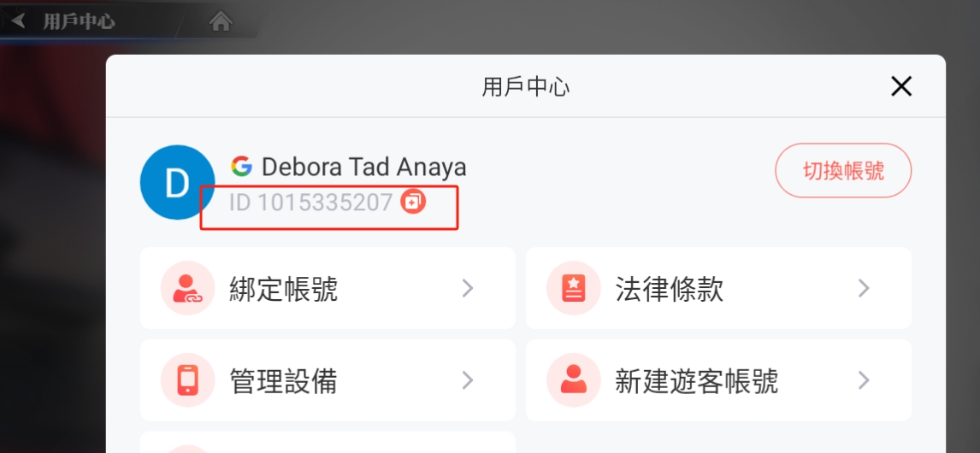Viewport: 980px width, 453px height.
Task: Expand the 法律條款 chevron
Action: (x=864, y=288)
